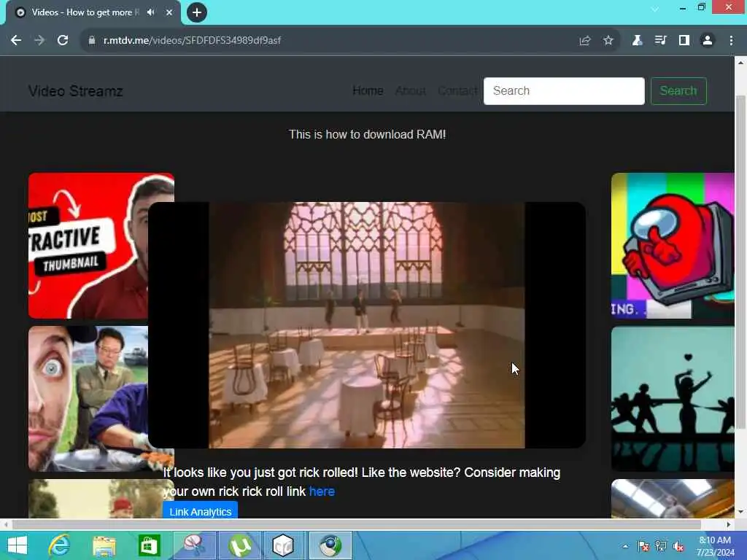Open the Attractive Thumbnail video card

pyautogui.click(x=88, y=245)
